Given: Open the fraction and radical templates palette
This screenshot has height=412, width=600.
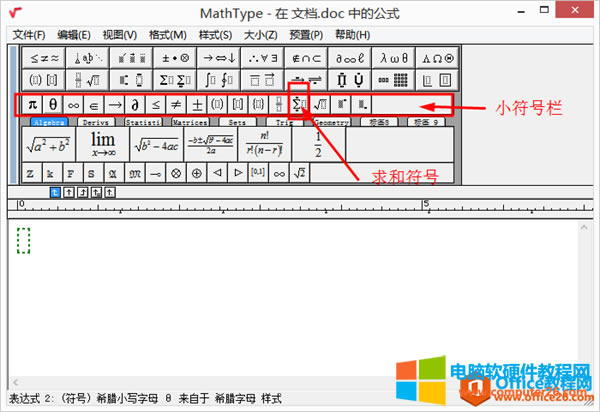Looking at the screenshot, I should coord(88,80).
